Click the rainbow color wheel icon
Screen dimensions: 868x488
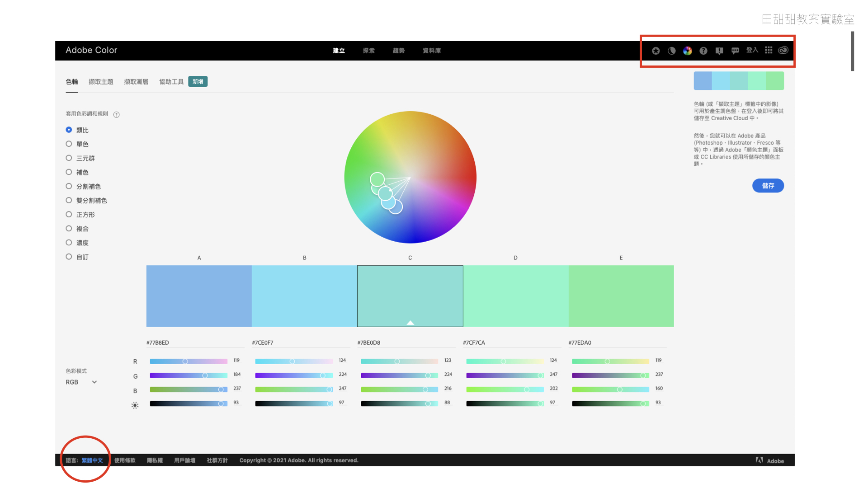click(688, 51)
